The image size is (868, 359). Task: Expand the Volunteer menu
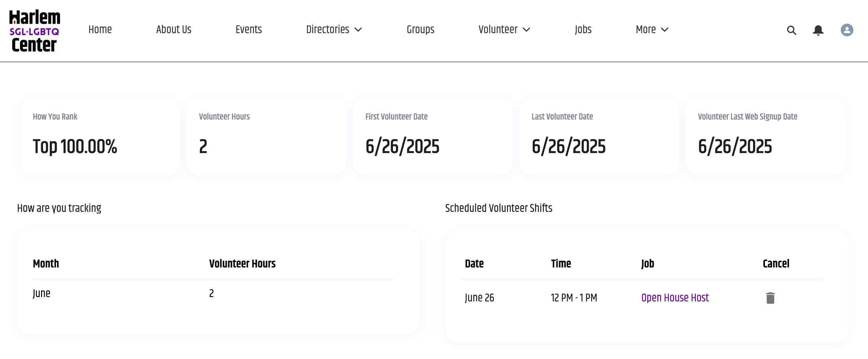coord(504,30)
